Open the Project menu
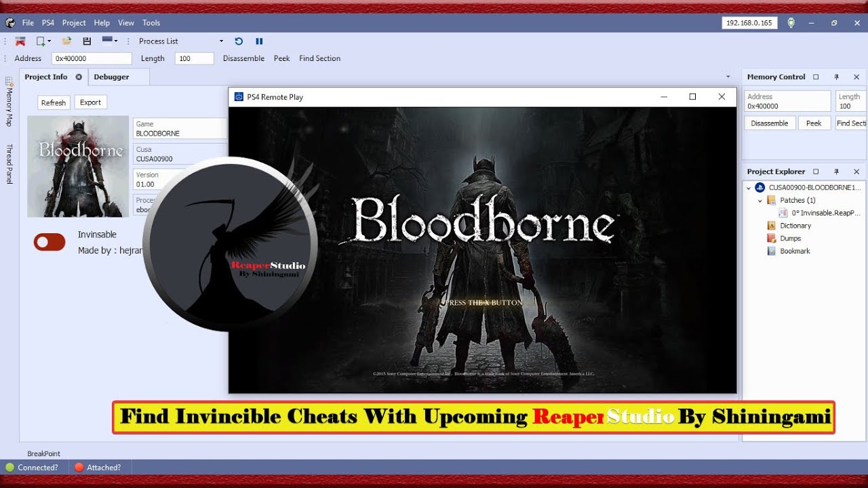This screenshot has height=488, width=868. [74, 23]
